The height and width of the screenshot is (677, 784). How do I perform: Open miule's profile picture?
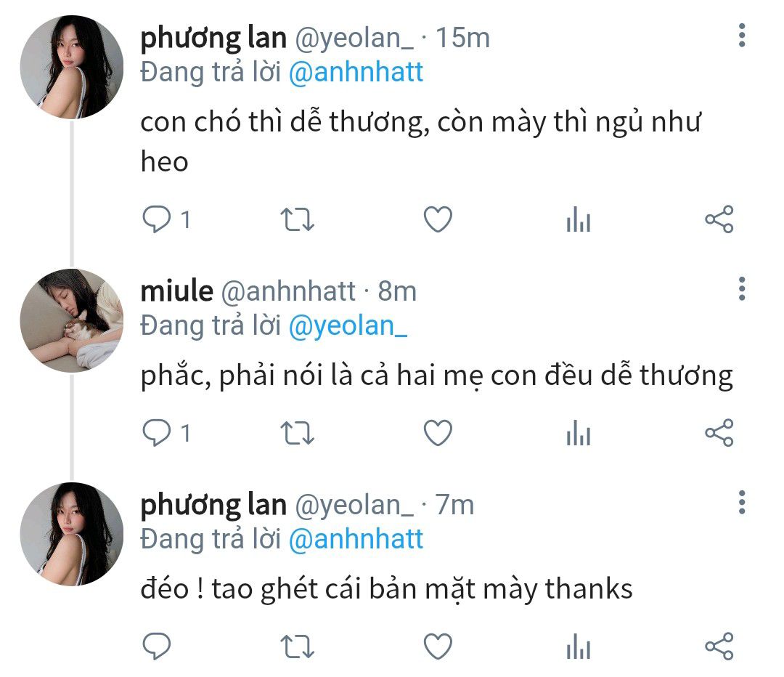(x=72, y=320)
